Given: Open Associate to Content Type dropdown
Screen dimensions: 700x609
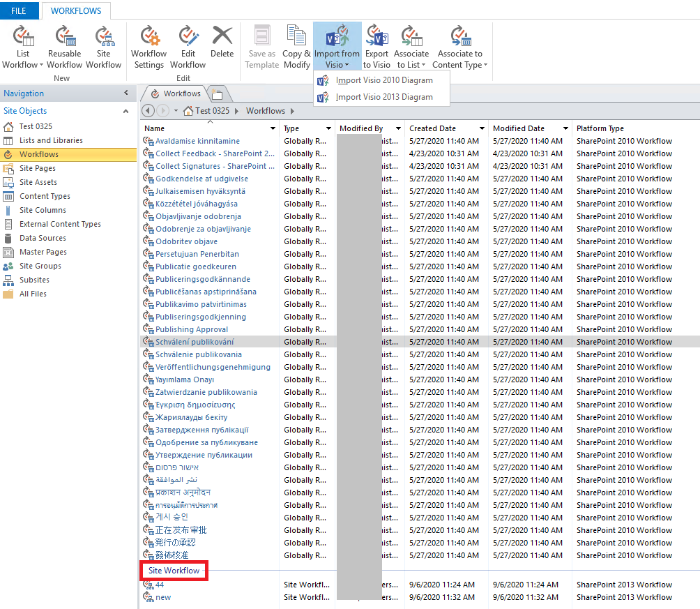Looking at the screenshot, I should pos(460,47).
